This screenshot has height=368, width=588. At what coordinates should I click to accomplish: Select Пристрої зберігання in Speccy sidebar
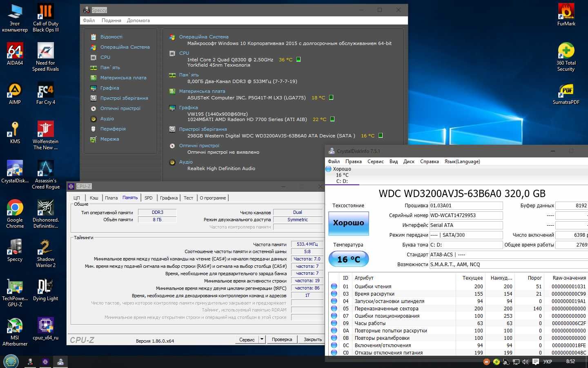coord(124,98)
